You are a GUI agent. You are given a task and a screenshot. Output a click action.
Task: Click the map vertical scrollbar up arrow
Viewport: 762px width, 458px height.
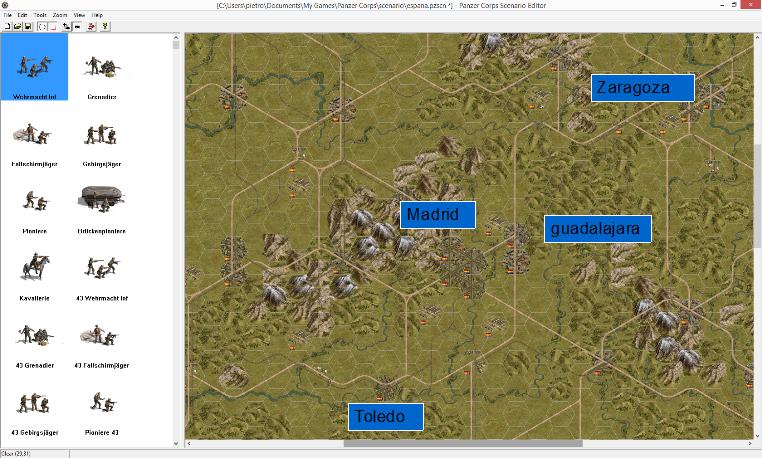pos(758,37)
